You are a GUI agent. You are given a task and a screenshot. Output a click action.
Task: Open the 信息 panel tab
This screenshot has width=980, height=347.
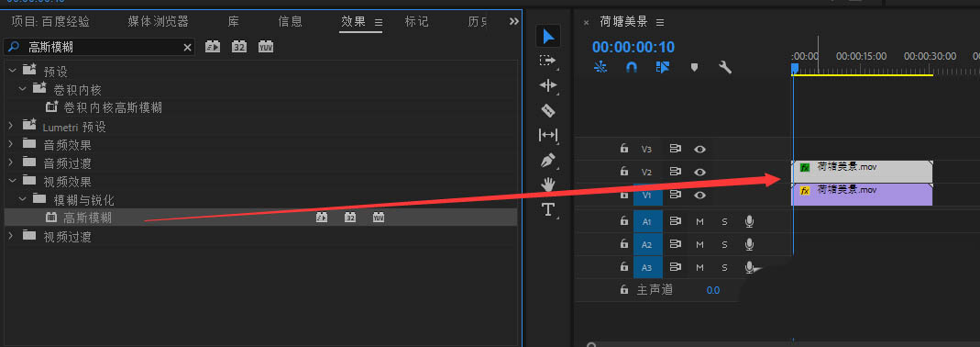tap(290, 22)
